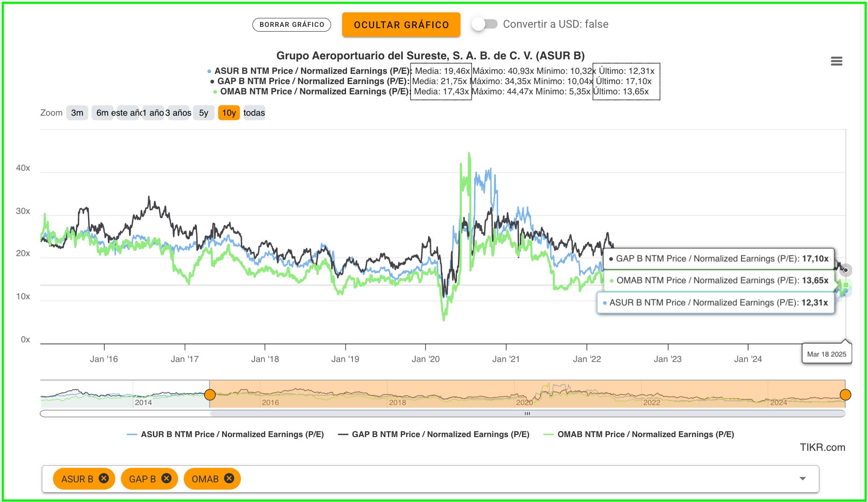Click the right orange navigator handle

pos(845,394)
